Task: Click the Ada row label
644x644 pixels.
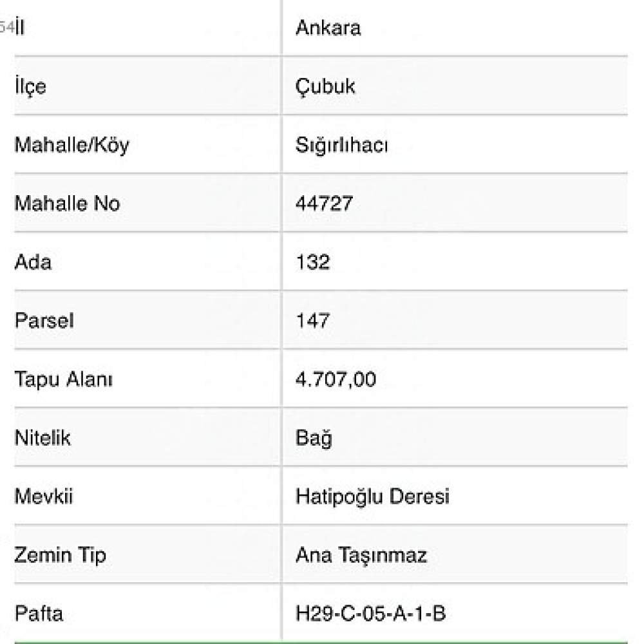Action: [x=33, y=262]
